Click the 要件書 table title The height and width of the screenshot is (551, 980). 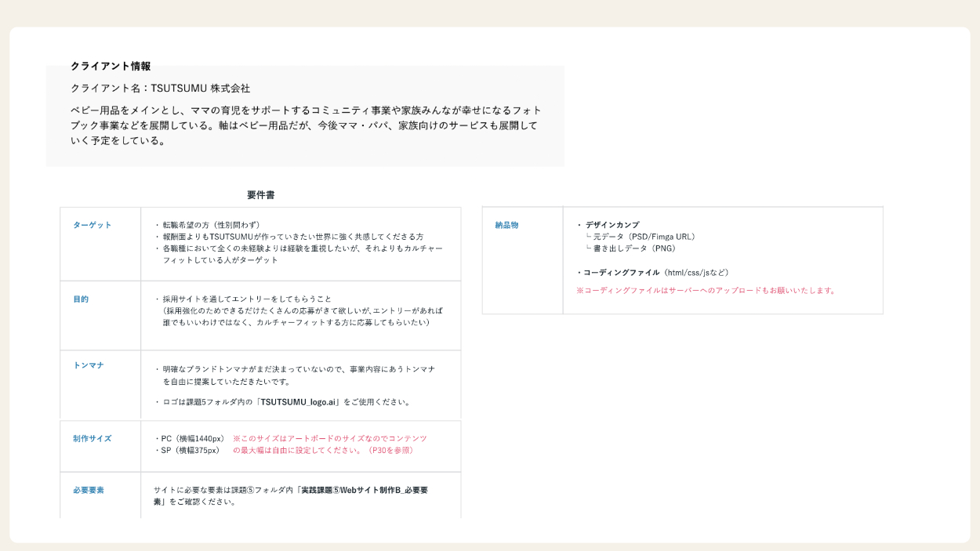point(260,195)
